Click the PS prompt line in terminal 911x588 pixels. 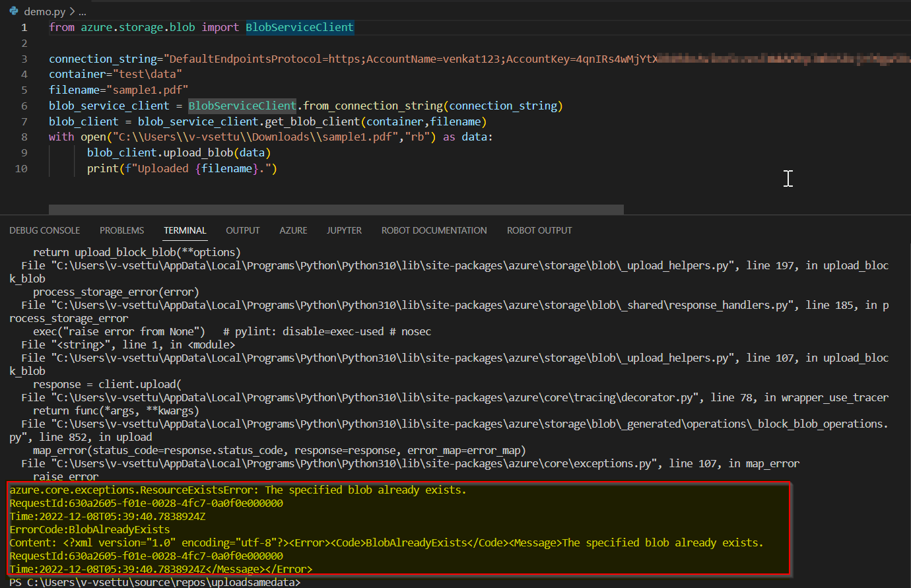[154, 582]
